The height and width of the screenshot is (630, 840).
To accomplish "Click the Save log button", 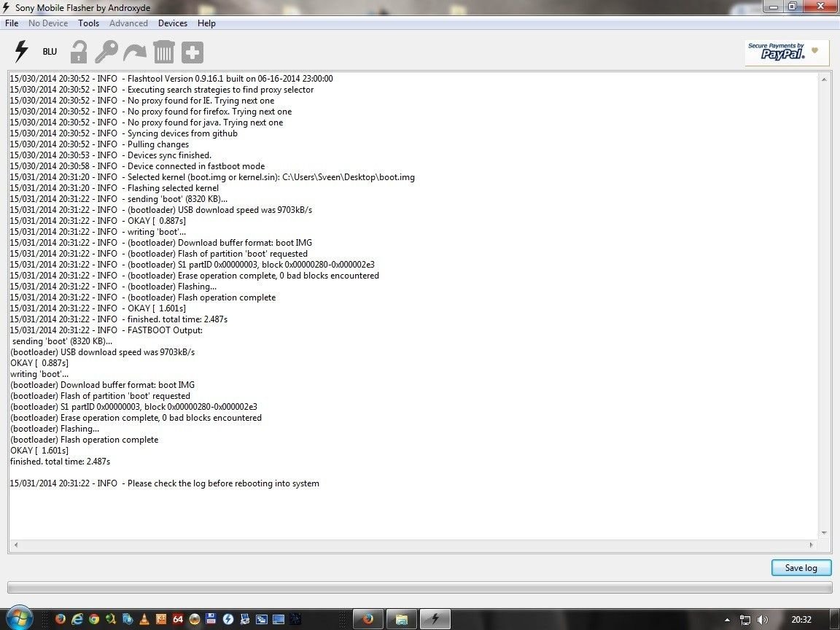I will click(801, 568).
